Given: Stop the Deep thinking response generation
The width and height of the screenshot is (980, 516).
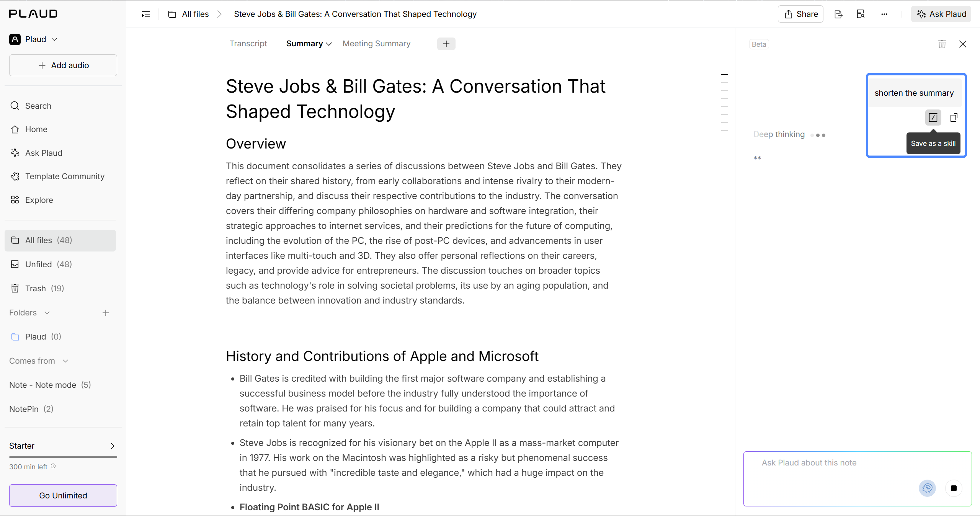Looking at the screenshot, I should point(954,488).
